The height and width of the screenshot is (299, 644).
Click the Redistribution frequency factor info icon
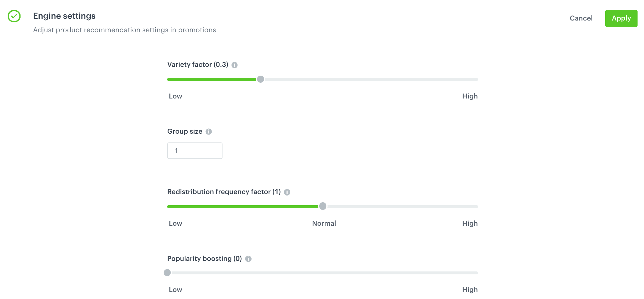point(287,192)
